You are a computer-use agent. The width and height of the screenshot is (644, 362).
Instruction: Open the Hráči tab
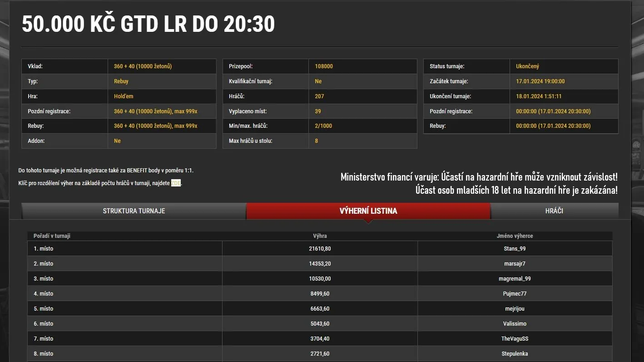point(554,211)
